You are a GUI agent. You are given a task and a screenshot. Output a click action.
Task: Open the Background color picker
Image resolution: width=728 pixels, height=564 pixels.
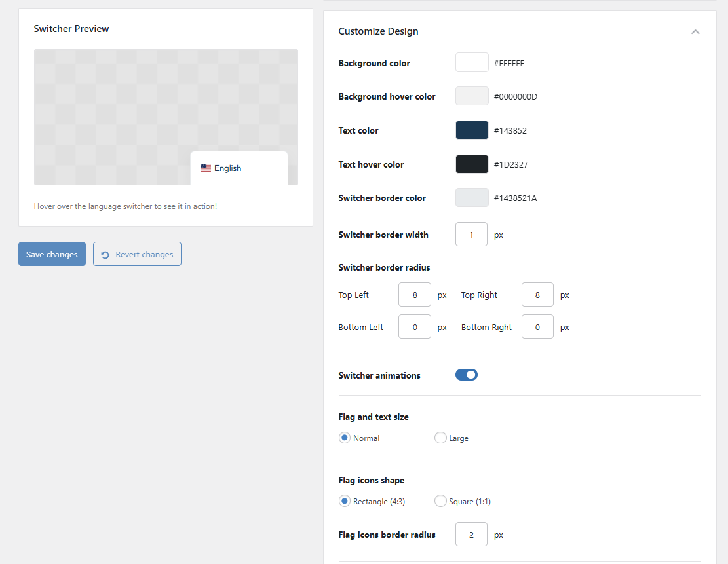pos(470,62)
